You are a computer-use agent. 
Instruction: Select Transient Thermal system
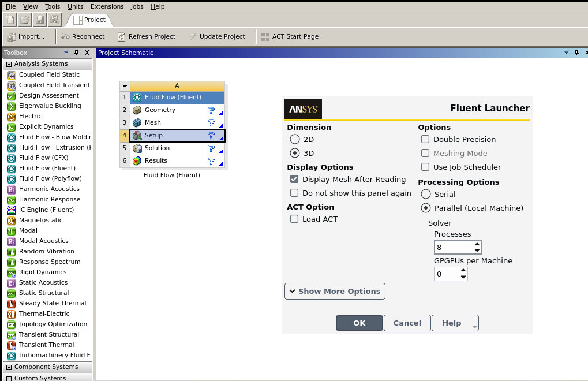[47, 345]
